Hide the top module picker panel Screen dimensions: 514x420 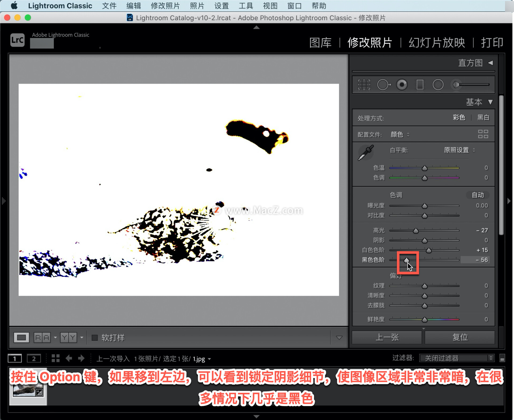pos(257,28)
